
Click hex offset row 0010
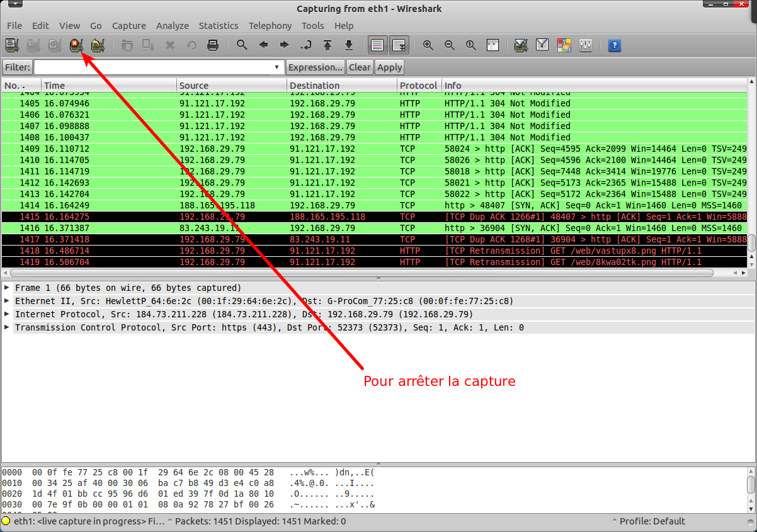11,484
